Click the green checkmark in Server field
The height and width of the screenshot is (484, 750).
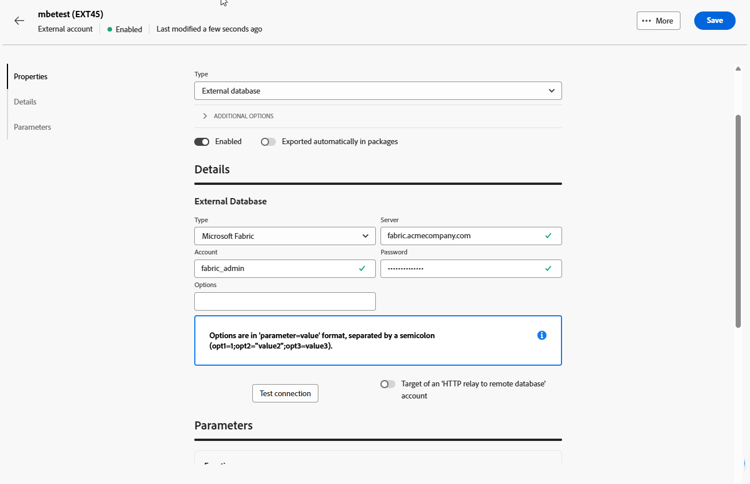(548, 236)
